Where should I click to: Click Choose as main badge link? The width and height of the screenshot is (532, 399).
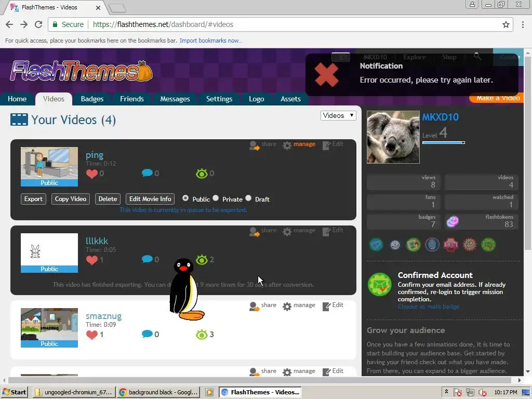pos(429,307)
